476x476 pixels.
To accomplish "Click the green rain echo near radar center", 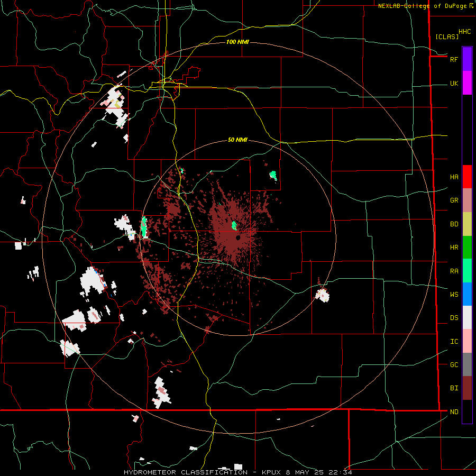I will tap(234, 225).
